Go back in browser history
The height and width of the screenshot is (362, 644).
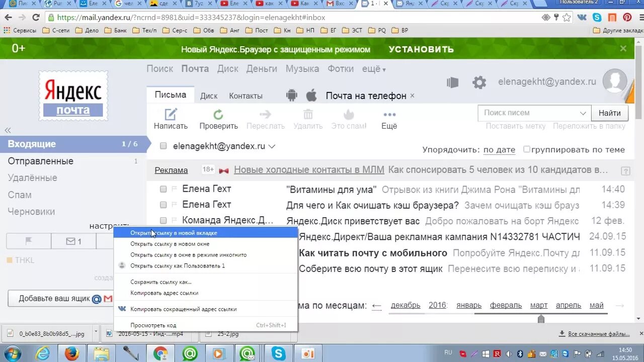tap(8, 18)
